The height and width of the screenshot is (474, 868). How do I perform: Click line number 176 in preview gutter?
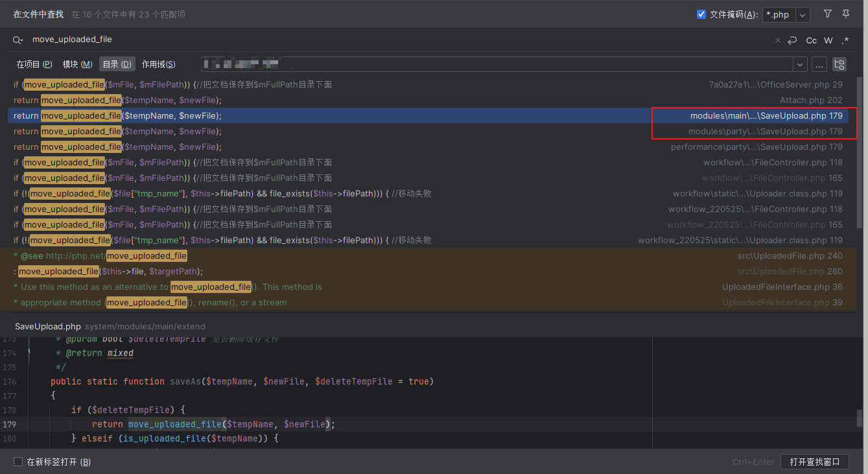pyautogui.click(x=10, y=381)
